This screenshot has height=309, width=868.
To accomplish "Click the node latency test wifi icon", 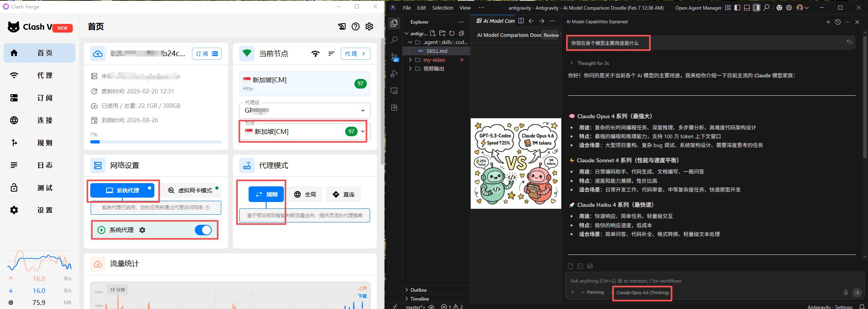I will [316, 54].
